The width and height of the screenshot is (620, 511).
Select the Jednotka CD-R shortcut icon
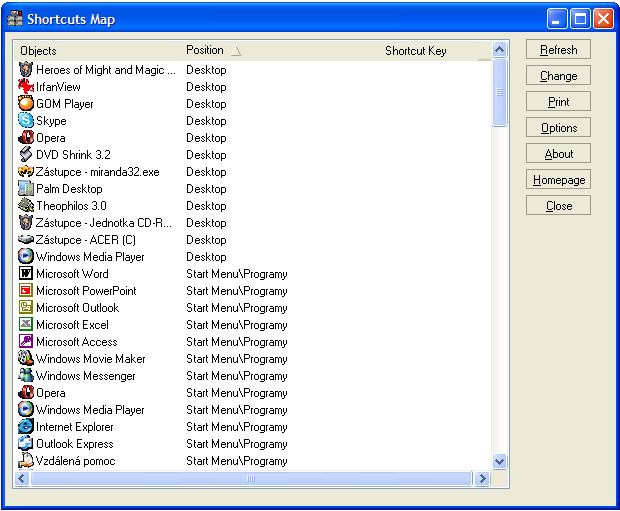pyautogui.click(x=26, y=223)
